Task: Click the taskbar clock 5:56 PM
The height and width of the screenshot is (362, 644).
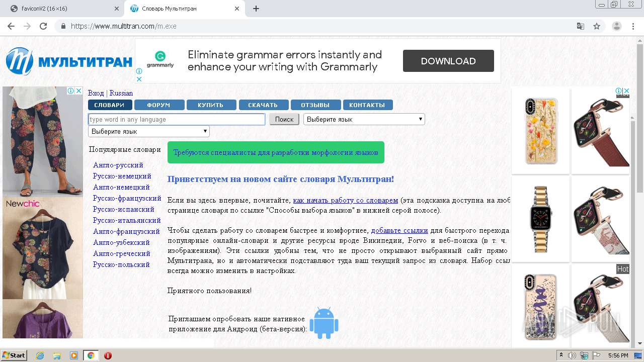Action: (618, 355)
